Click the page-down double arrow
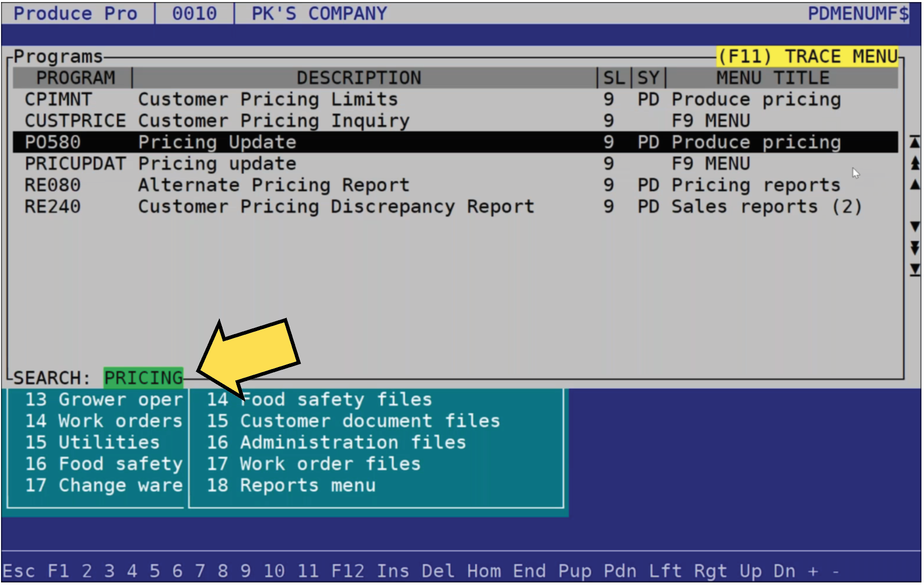The width and height of the screenshot is (924, 585). (x=915, y=248)
